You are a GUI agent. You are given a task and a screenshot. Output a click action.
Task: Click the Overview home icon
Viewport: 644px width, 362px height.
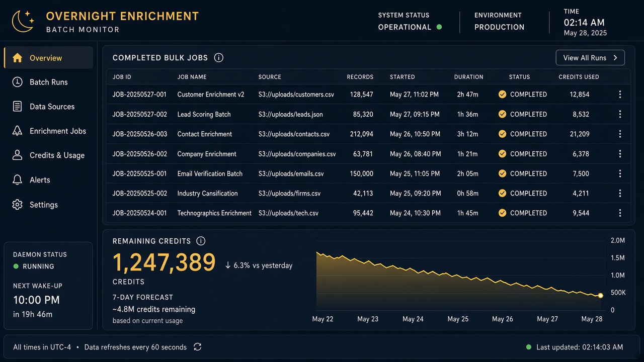(x=17, y=58)
